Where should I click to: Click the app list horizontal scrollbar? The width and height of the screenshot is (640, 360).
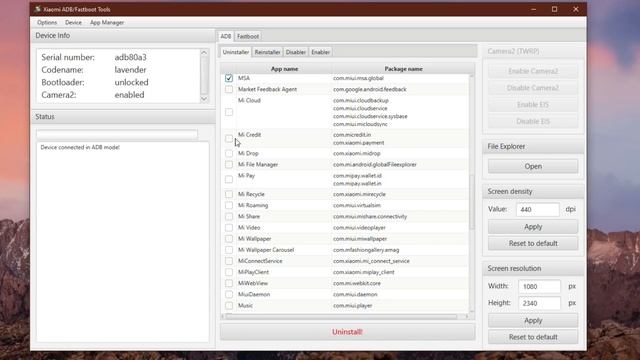point(341,316)
